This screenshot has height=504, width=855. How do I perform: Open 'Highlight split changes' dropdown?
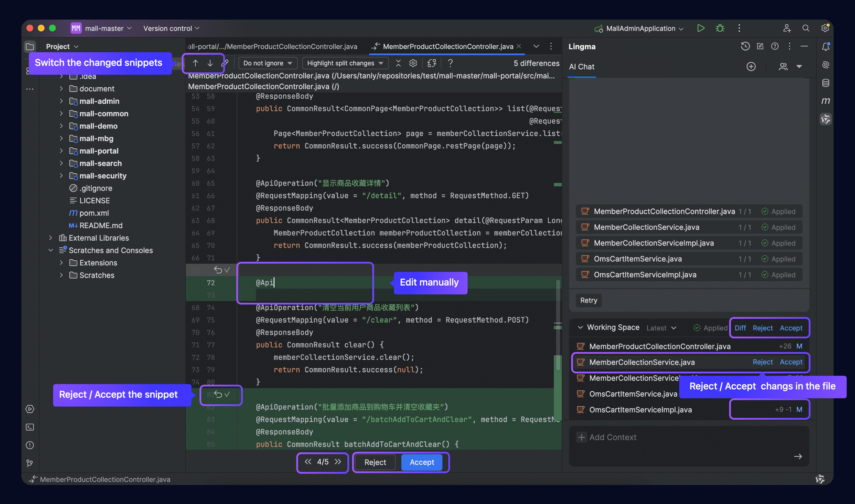[345, 63]
